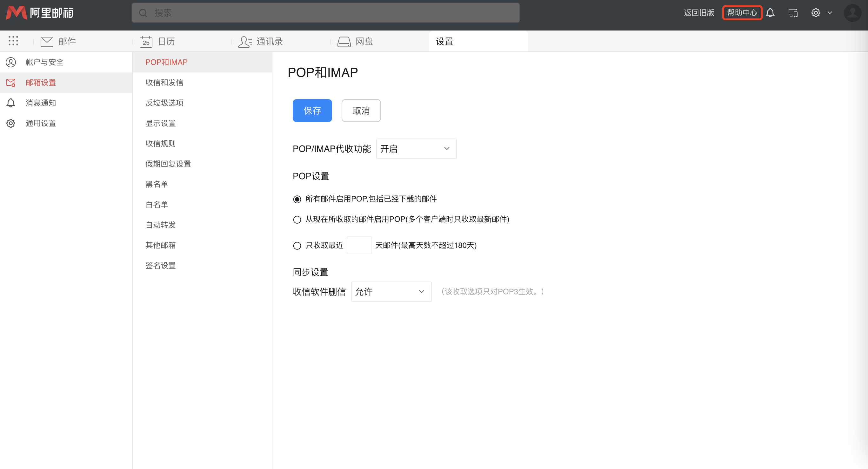The image size is (868, 469).
Task: Click the message notification bell in the sidebar
Action: (11, 103)
